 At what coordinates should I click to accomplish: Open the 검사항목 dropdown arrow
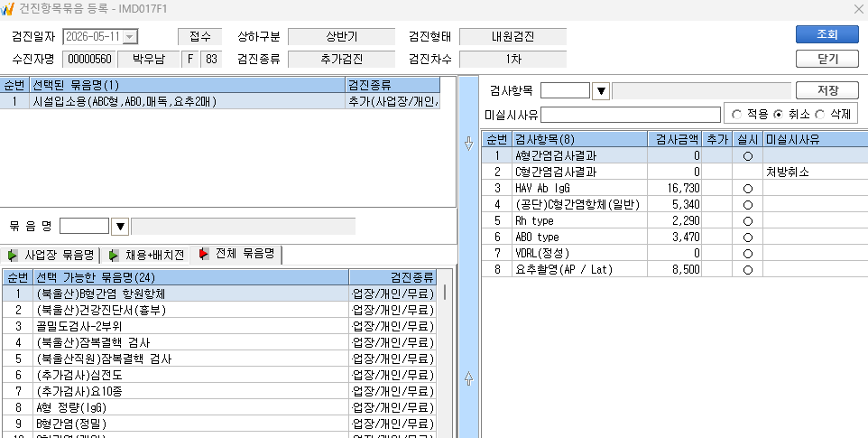[x=601, y=91]
